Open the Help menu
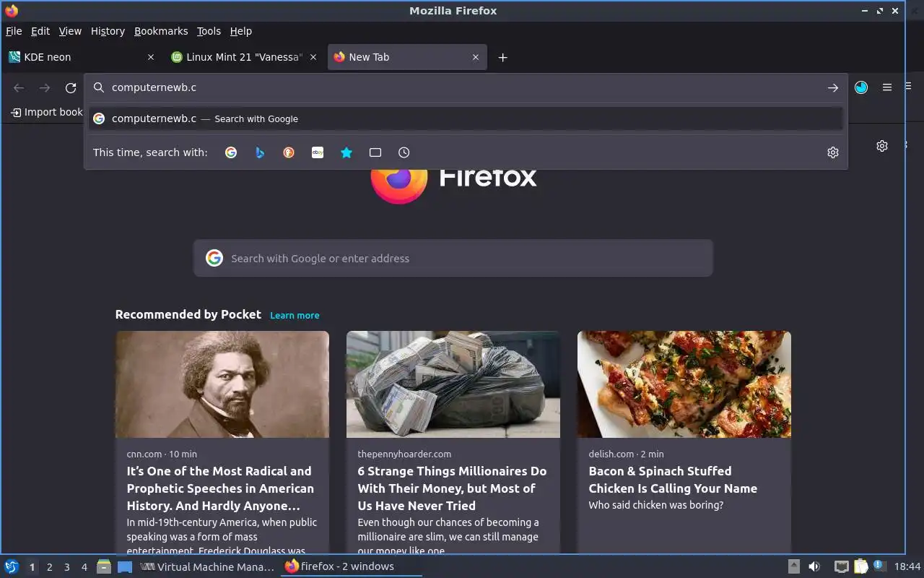Screen dimensions: 924x578 pyautogui.click(x=241, y=31)
